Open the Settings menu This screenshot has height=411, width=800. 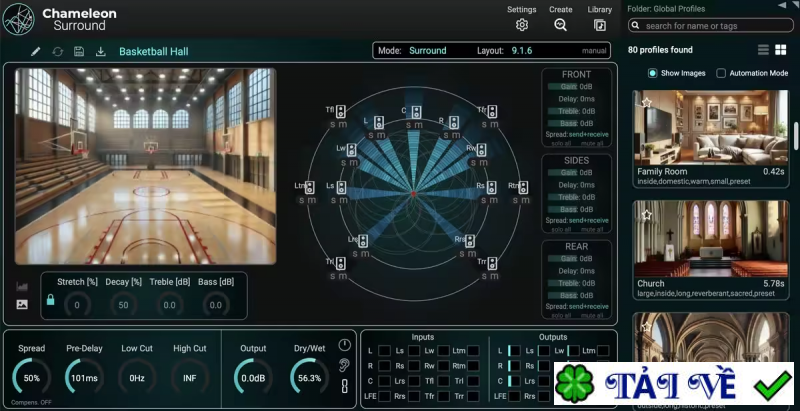tap(521, 25)
